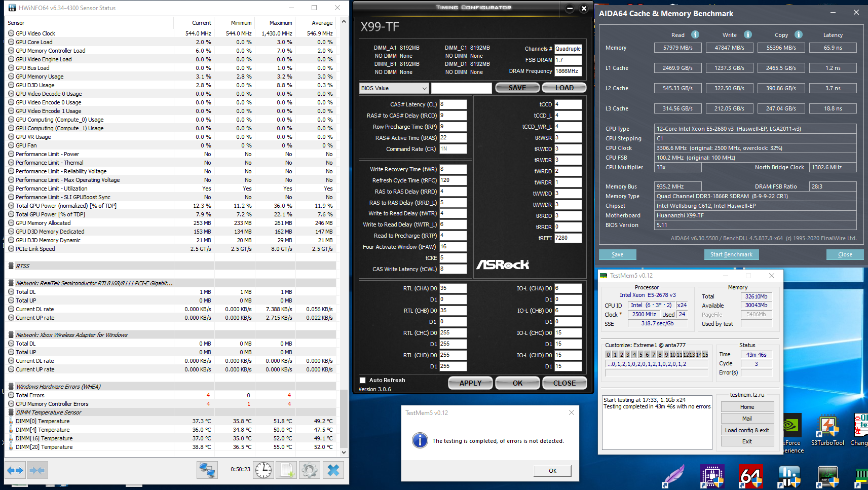Open the ME chip desktop shortcut

click(x=827, y=476)
